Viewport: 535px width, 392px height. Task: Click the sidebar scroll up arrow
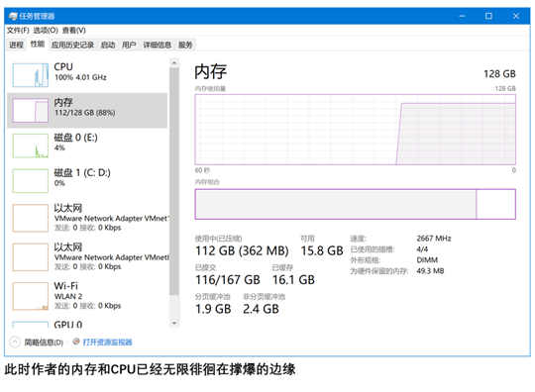click(x=174, y=63)
